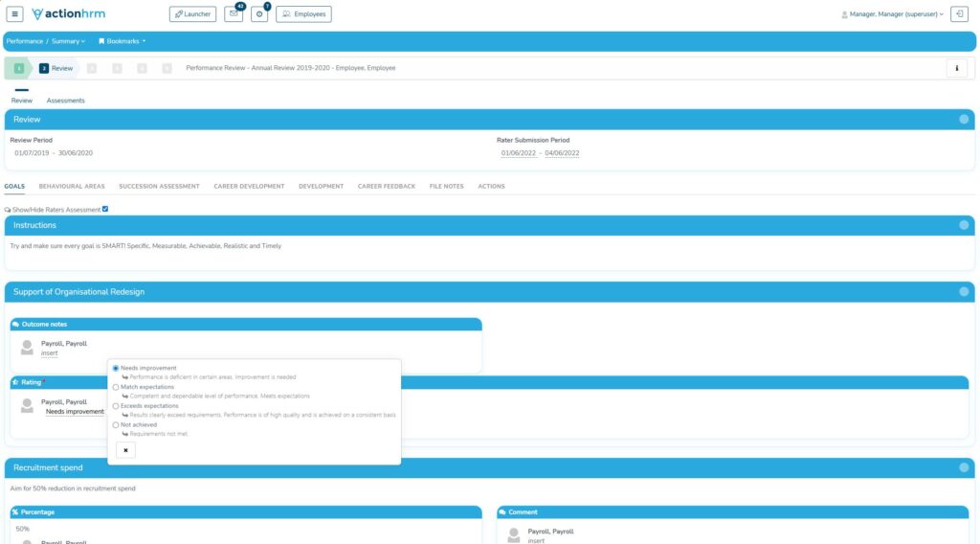Open the hamburger navigation menu
The height and width of the screenshot is (544, 980).
click(x=15, y=14)
